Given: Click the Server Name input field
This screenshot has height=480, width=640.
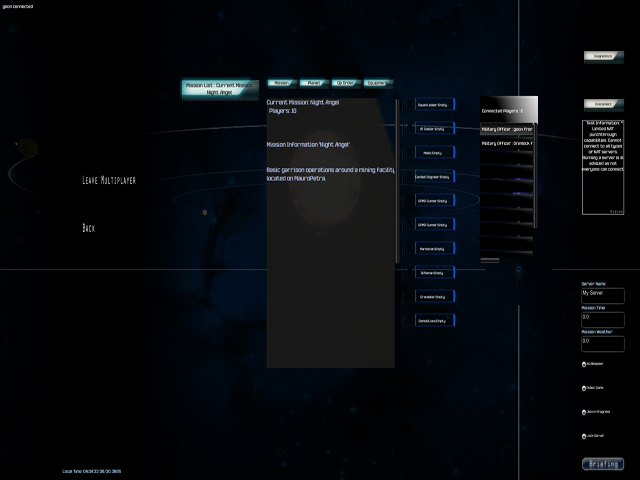Looking at the screenshot, I should 603,296.
